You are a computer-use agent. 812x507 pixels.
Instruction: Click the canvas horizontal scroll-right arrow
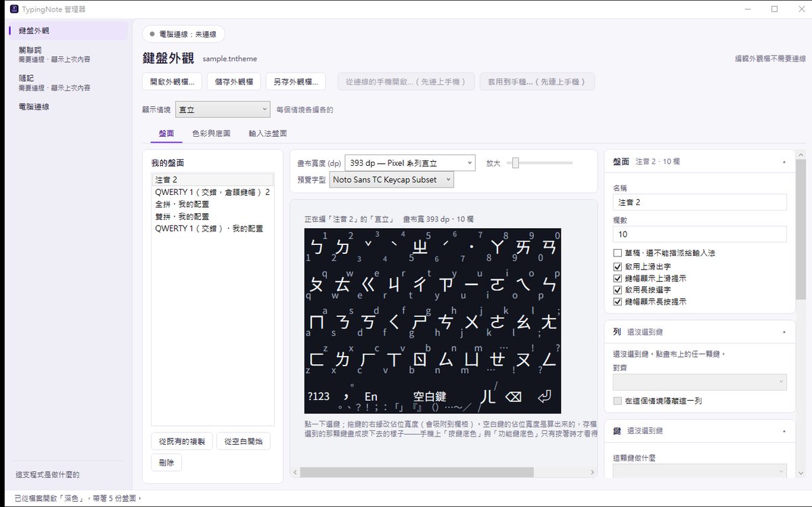click(593, 472)
